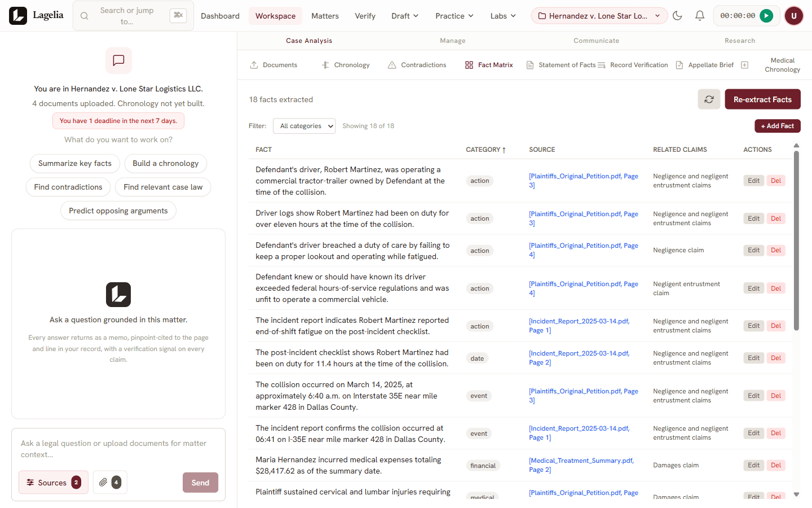Viewport: 812px width, 508px height.
Task: Sort facts by the CATEGORY column header
Action: (486, 150)
